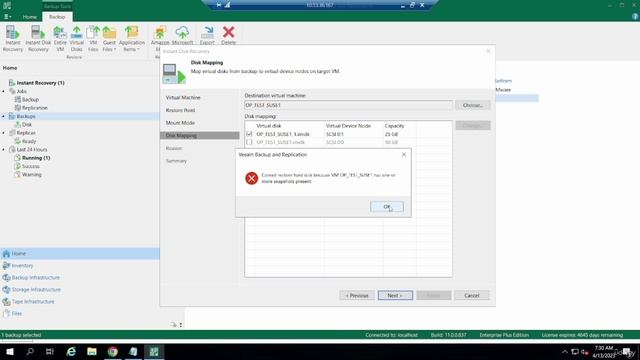Click the Instant Disk Recovery ribbon icon
Screen dimensions: 640x360
tap(38, 39)
